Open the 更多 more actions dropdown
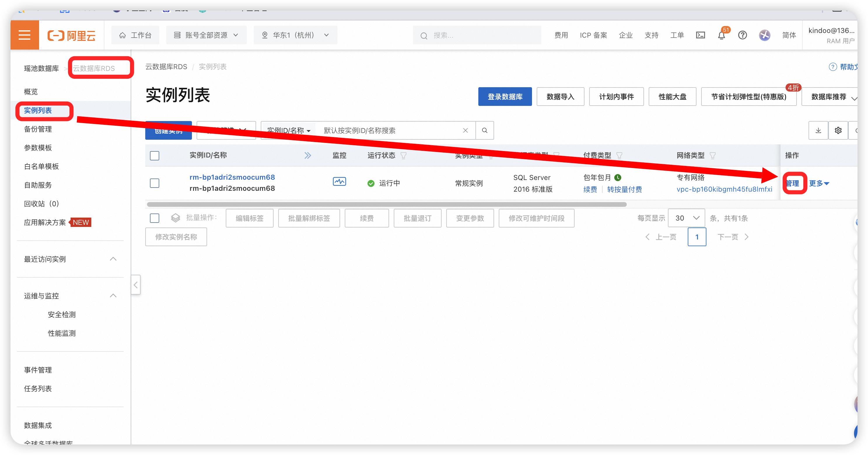This screenshot has height=455, width=868. (x=819, y=183)
